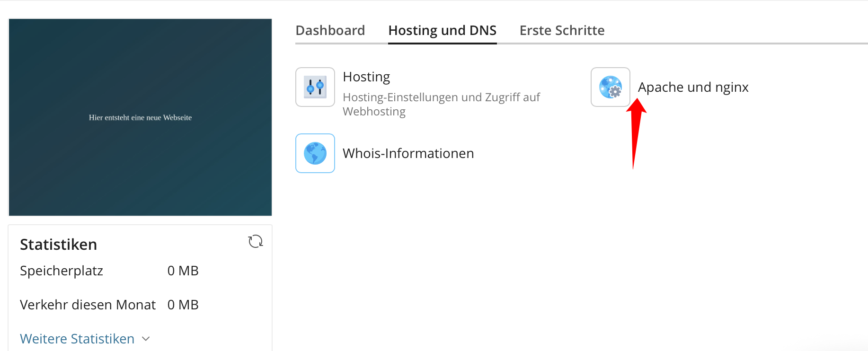Open the Apache und nginx text link

pyautogui.click(x=693, y=87)
